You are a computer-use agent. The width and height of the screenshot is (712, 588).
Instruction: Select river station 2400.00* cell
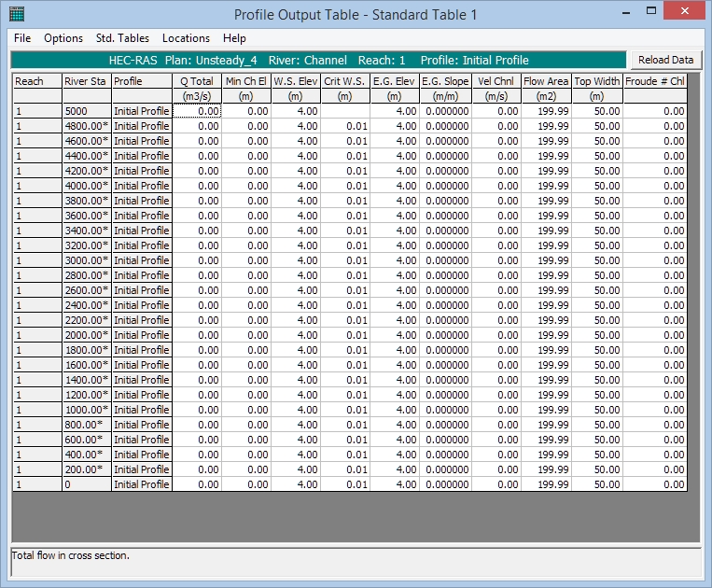pyautogui.click(x=87, y=305)
